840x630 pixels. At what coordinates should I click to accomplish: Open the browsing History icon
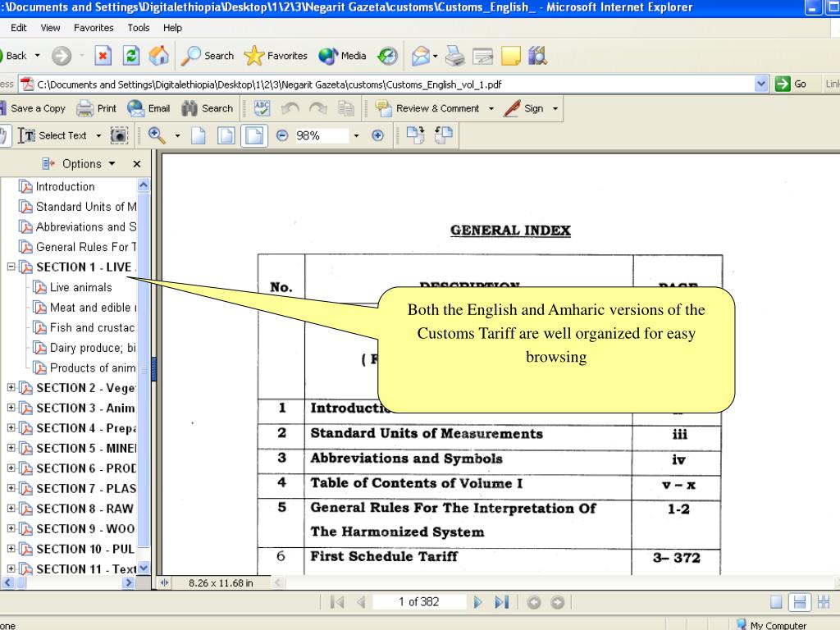(x=387, y=55)
